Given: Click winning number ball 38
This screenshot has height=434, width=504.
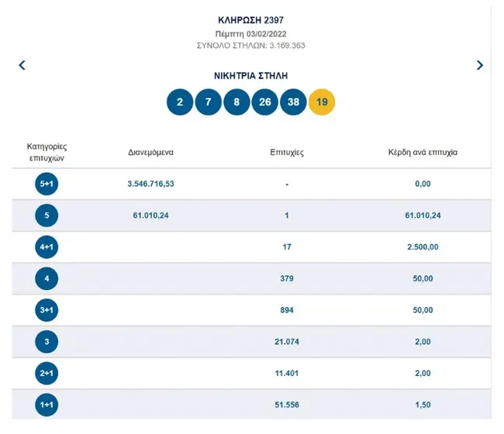Looking at the screenshot, I should tap(293, 102).
